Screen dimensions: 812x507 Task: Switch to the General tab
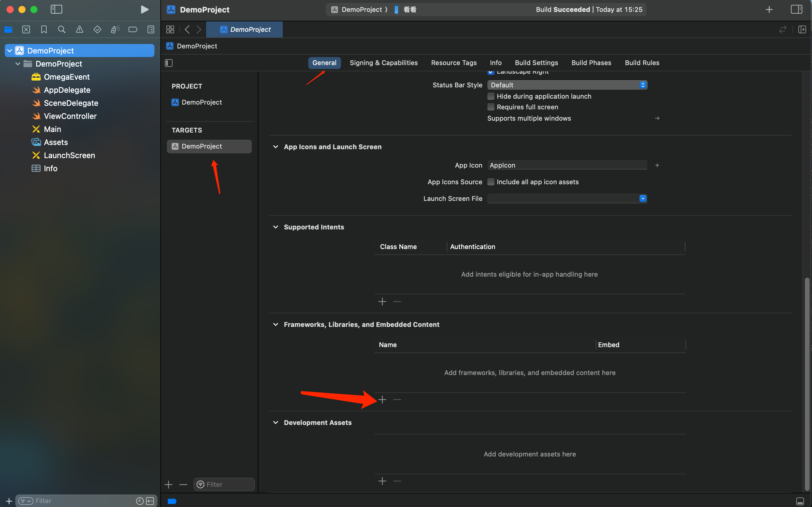click(x=324, y=63)
